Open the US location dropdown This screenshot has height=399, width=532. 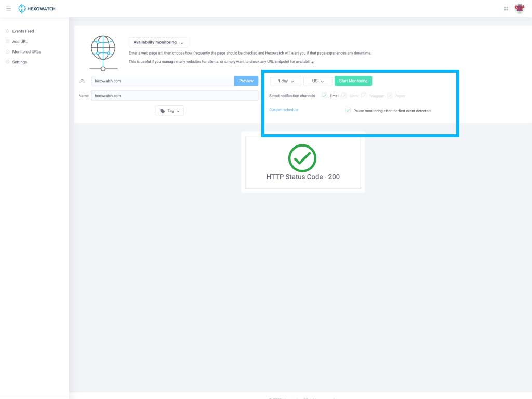pyautogui.click(x=317, y=81)
